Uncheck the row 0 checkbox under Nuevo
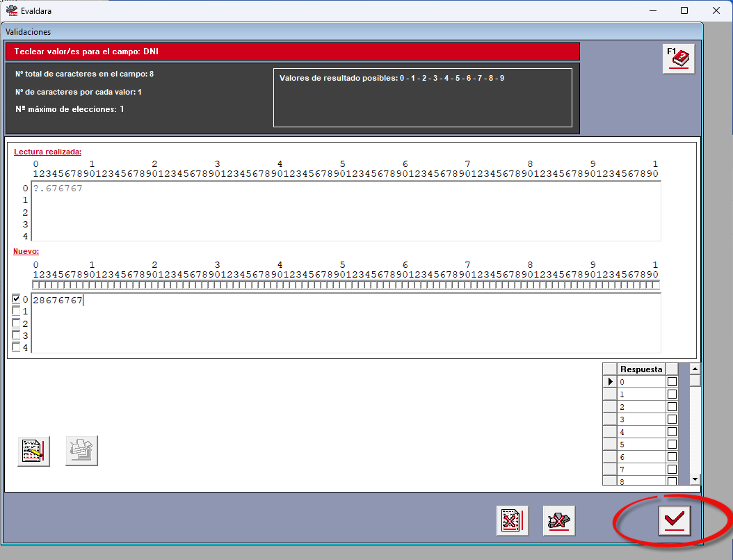Screen dimensions: 733x560 coord(16,298)
